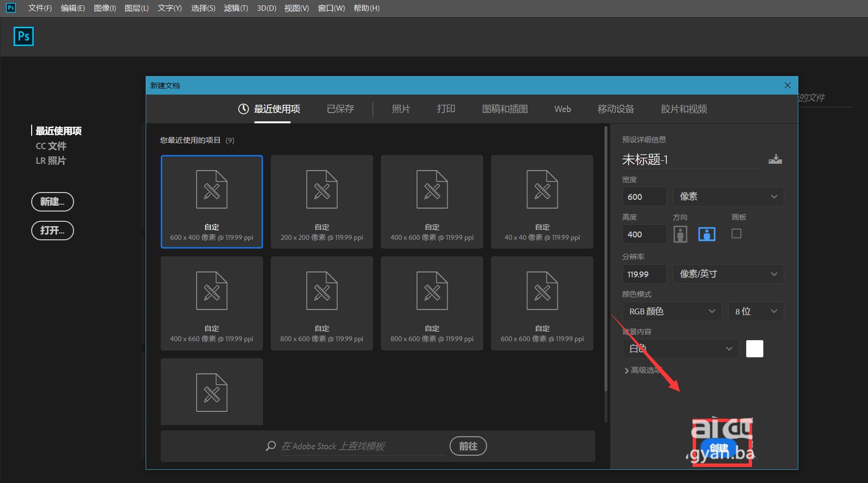868x483 pixels.
Task: Expand the 高级选项 advanced options
Action: click(x=642, y=370)
